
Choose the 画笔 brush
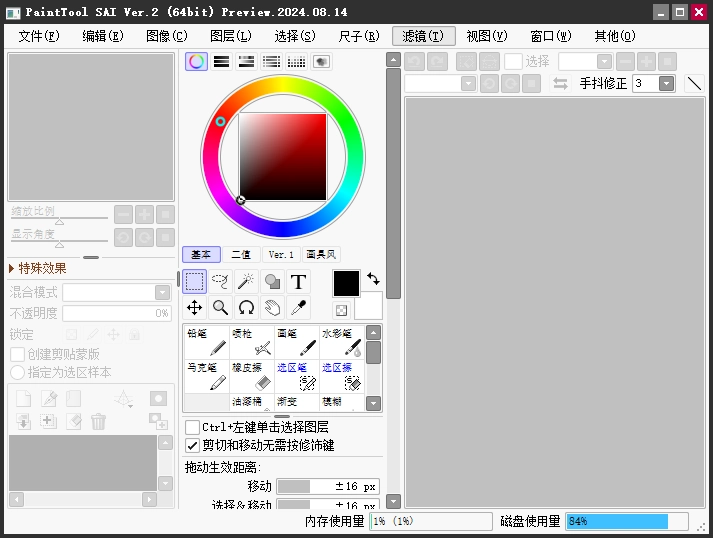click(x=297, y=342)
